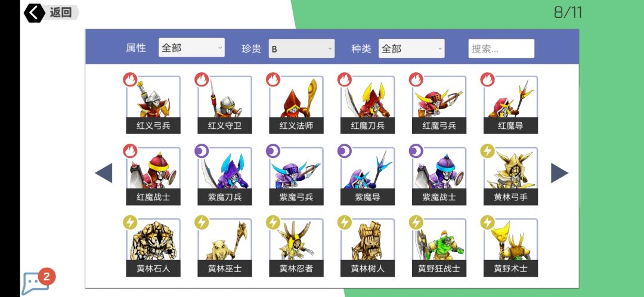Click lightning element icon on 黄林石人
Viewport: 644px width, 297px height.
tap(130, 222)
